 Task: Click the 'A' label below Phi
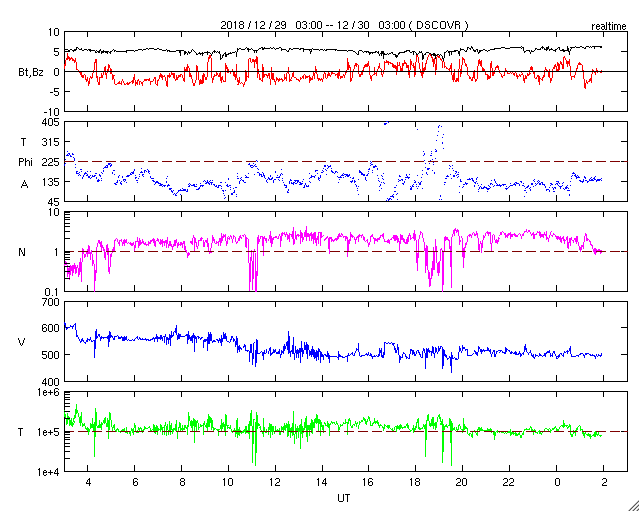coord(24,185)
